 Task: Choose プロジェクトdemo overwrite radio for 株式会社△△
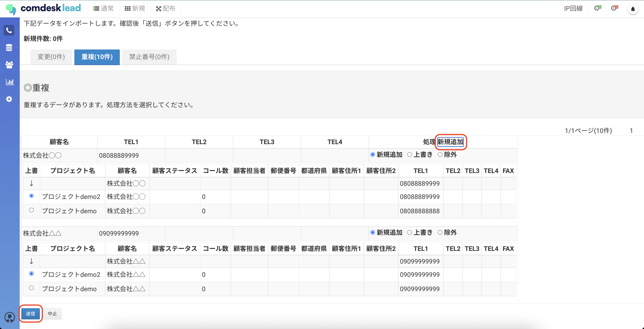[x=32, y=288]
